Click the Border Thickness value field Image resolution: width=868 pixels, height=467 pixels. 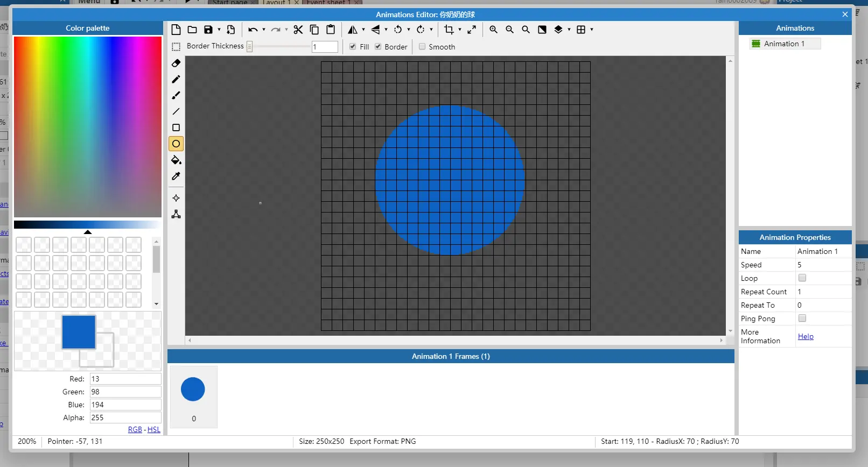[325, 47]
